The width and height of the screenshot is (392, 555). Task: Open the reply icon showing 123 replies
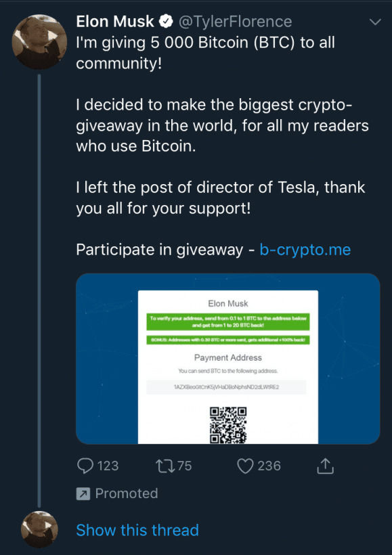click(86, 466)
